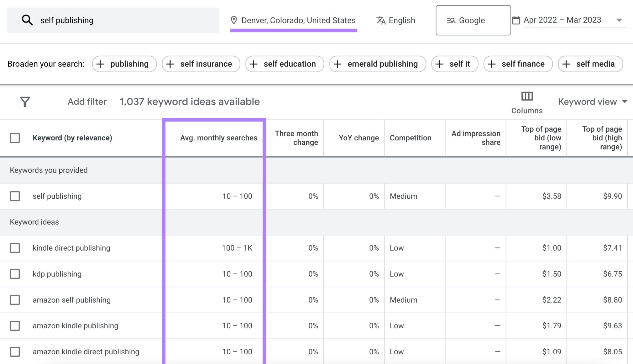Expand the filter options with Add filter
Screen dimensions: 633x364
[x=86, y=101]
